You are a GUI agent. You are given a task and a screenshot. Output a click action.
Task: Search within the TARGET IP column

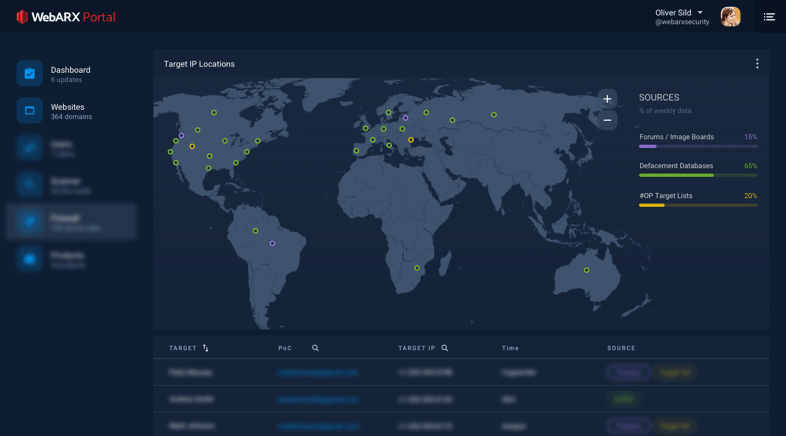(445, 348)
